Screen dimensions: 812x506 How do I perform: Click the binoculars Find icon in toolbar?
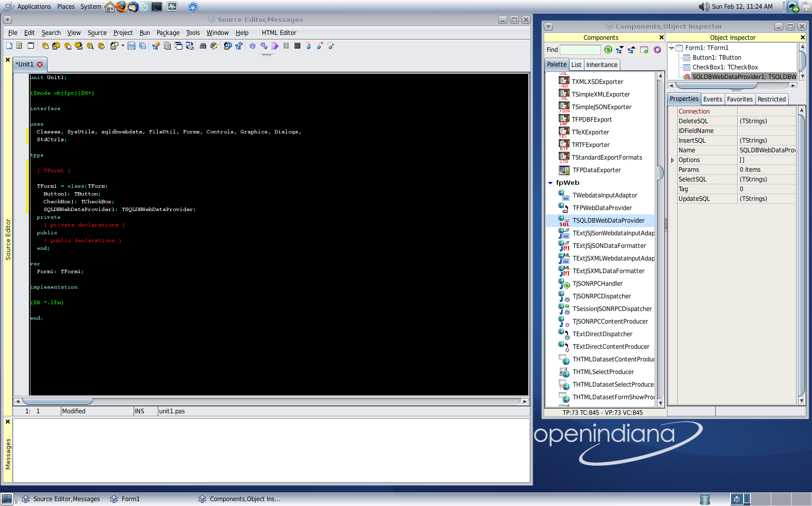click(203, 46)
